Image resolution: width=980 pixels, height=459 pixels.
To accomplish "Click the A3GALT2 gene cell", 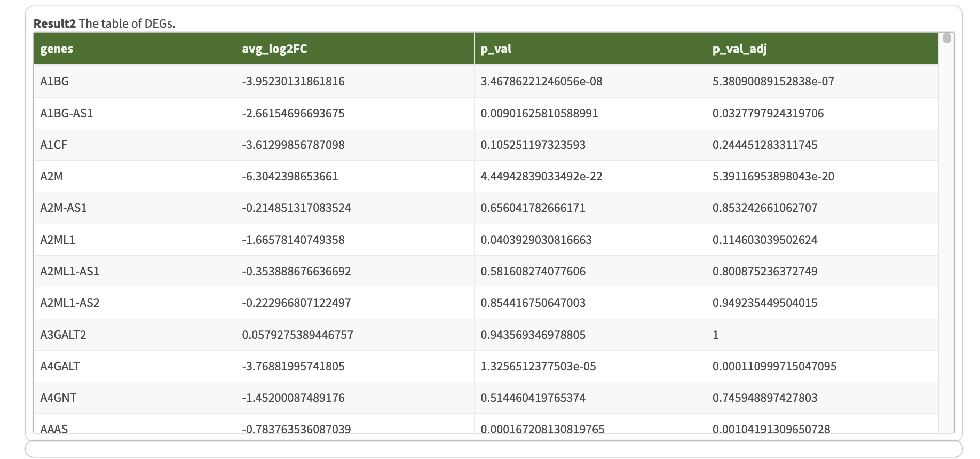I will point(63,335).
